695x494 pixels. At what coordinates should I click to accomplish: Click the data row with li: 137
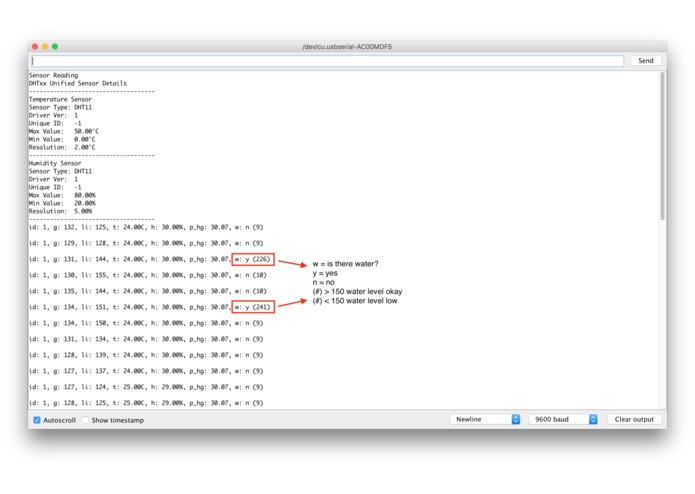tap(146, 371)
